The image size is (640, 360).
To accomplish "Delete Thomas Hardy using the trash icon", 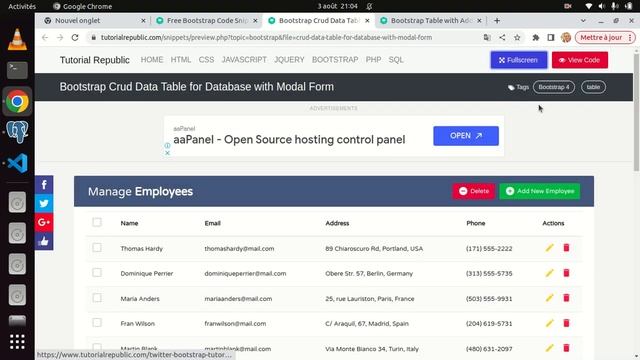I will pyautogui.click(x=566, y=248).
